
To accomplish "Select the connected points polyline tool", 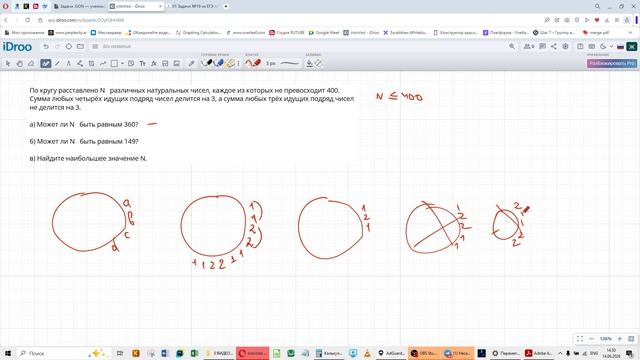I will pos(80,63).
